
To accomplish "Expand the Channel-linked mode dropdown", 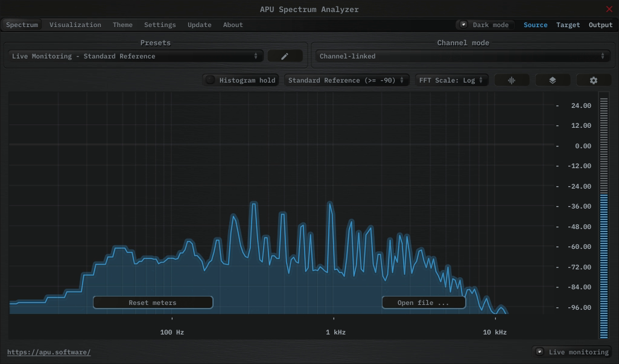I will 462,56.
